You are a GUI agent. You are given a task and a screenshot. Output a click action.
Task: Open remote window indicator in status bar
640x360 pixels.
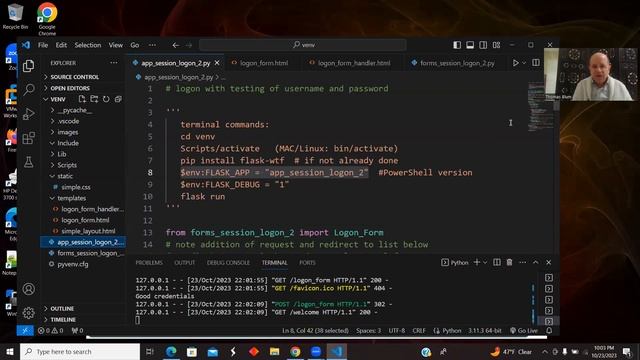point(25,330)
